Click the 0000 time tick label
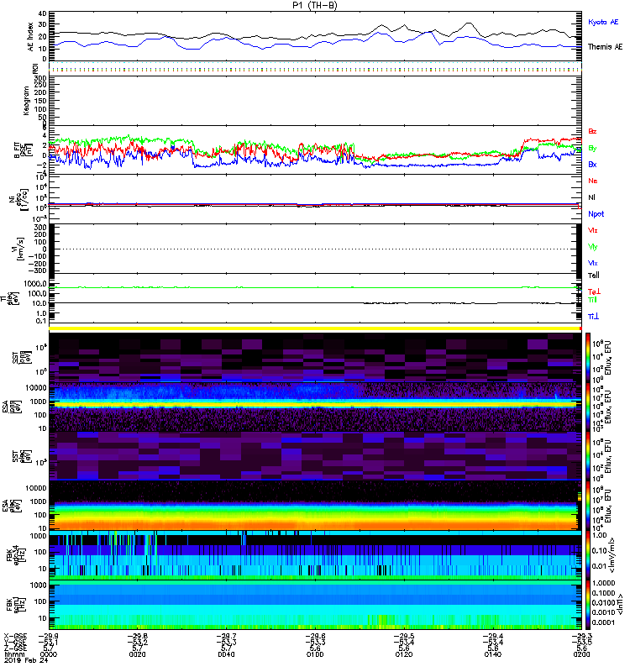The image size is (630, 672). coord(48,654)
